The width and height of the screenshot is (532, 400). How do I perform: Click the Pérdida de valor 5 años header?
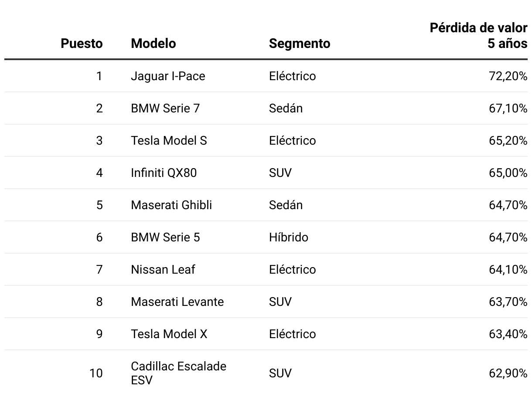coord(478,36)
